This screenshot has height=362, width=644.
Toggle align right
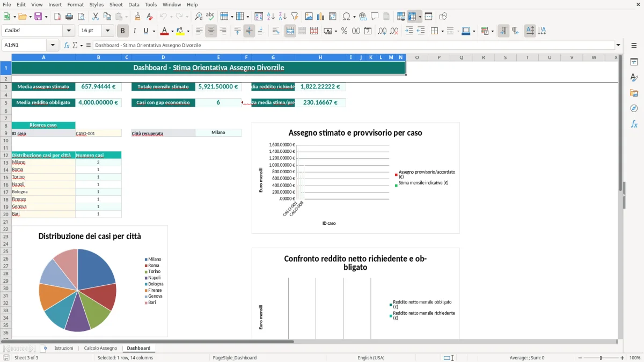point(223,31)
